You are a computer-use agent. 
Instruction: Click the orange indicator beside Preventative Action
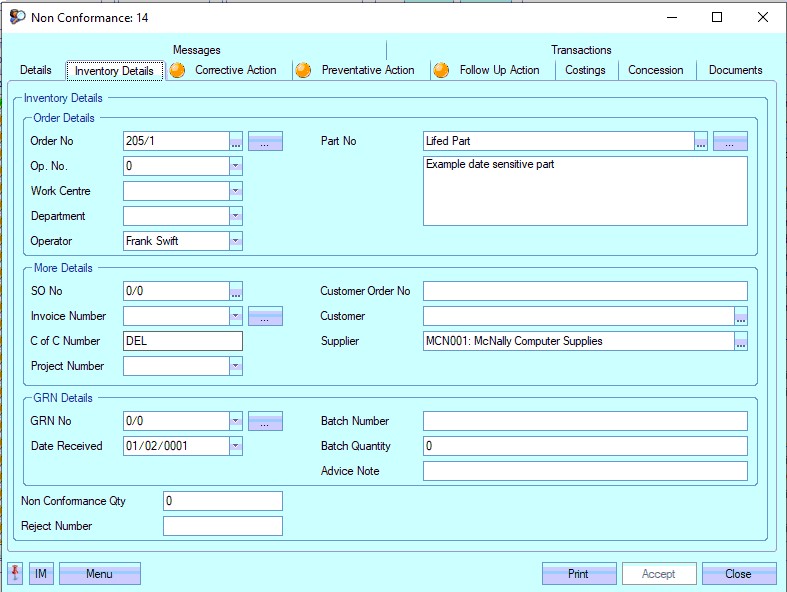tap(303, 70)
